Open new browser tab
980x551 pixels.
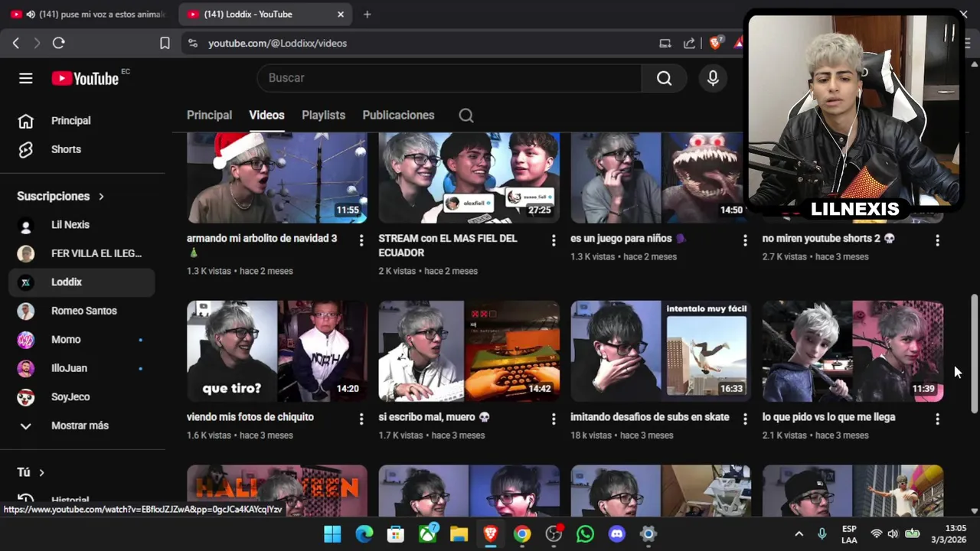[x=367, y=15]
